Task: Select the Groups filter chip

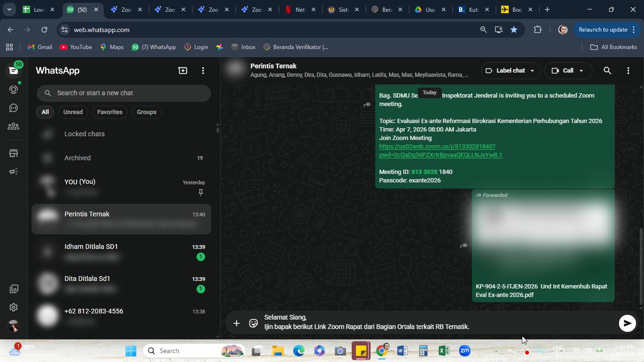Action: click(x=147, y=112)
